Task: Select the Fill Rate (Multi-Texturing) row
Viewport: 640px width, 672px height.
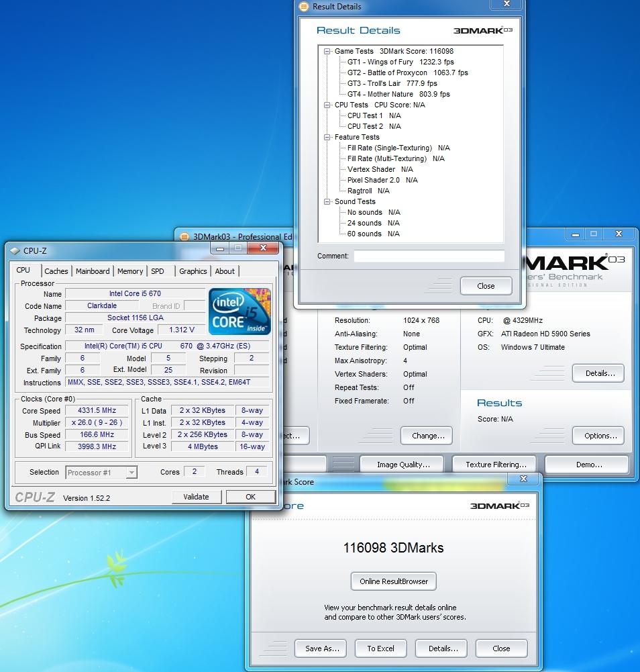Action: [396, 158]
